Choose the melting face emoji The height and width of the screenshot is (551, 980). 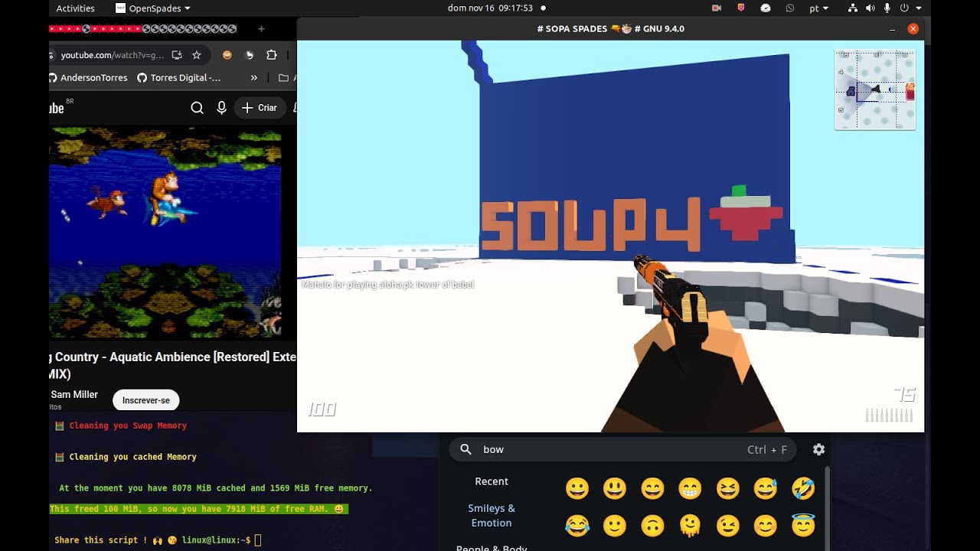690,526
